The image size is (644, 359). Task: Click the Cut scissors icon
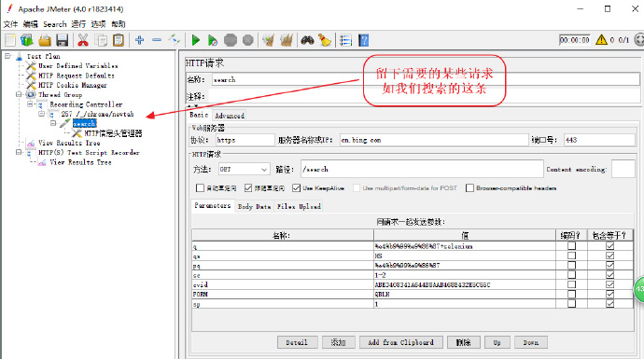click(83, 40)
